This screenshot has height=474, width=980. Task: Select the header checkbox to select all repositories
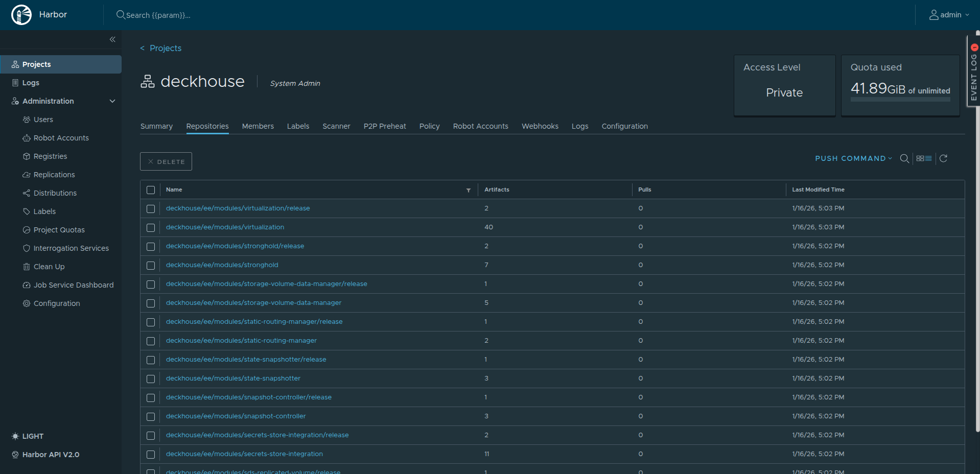click(x=151, y=190)
